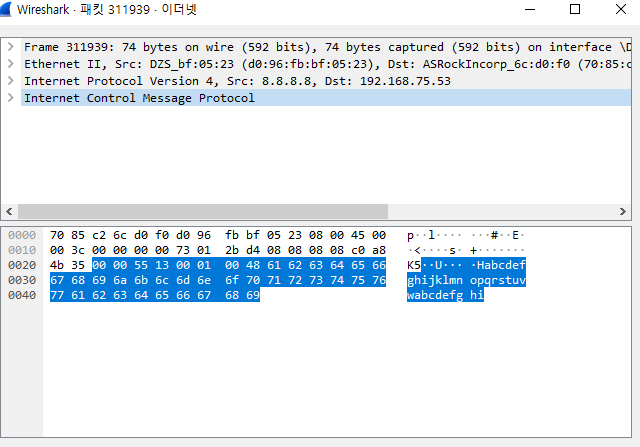Click hex byte 48 in row 0020
Viewport: 640px width, 447px height.
[x=253, y=265]
